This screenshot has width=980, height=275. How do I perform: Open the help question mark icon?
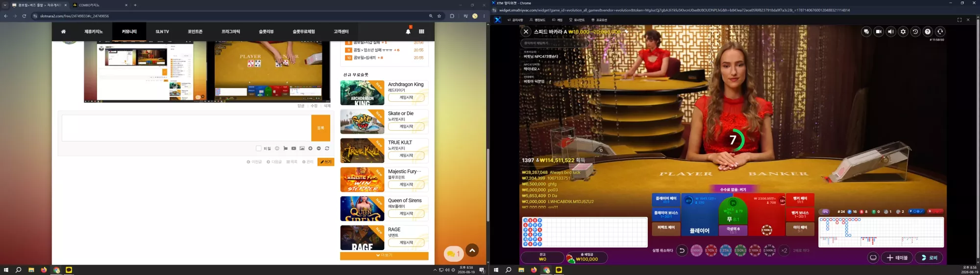(x=928, y=32)
